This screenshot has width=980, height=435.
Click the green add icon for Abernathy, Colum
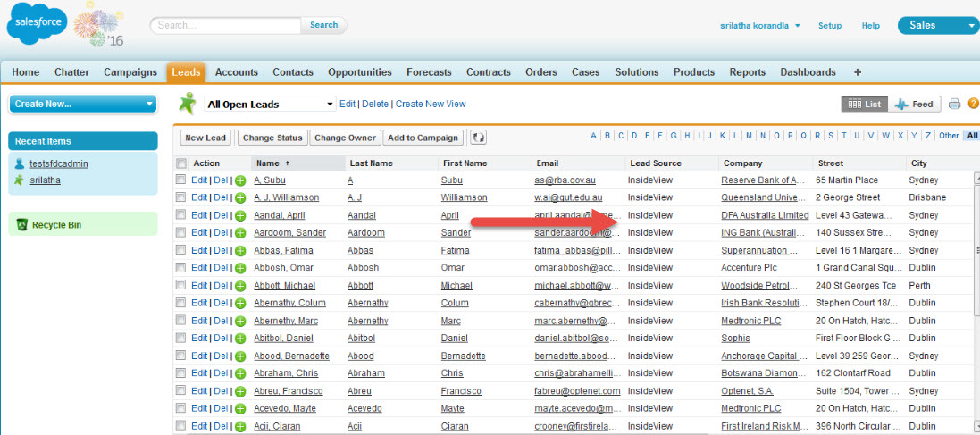coord(240,303)
